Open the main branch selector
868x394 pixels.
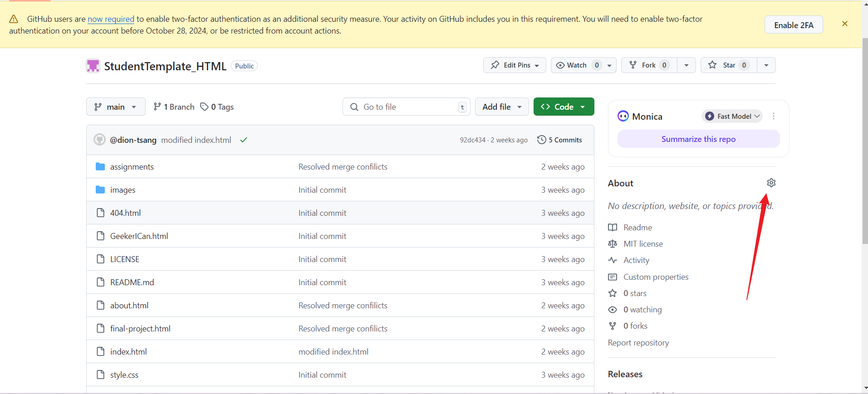(116, 107)
